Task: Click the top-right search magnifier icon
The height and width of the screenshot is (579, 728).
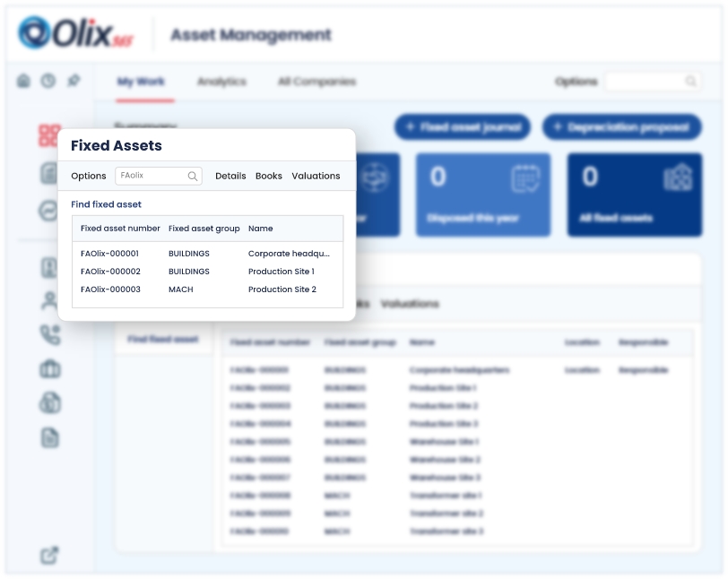Action: [x=690, y=82]
